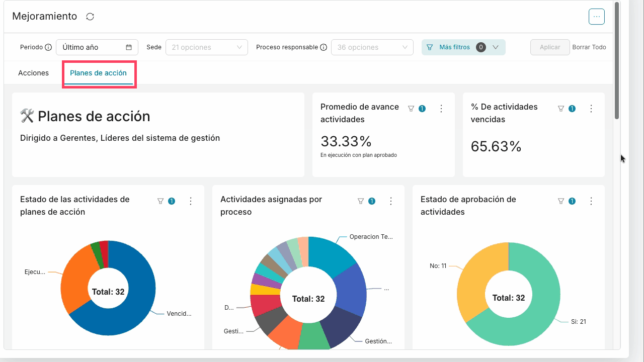
Task: Click filter icon on Estado de las actividades chart
Action: point(160,201)
